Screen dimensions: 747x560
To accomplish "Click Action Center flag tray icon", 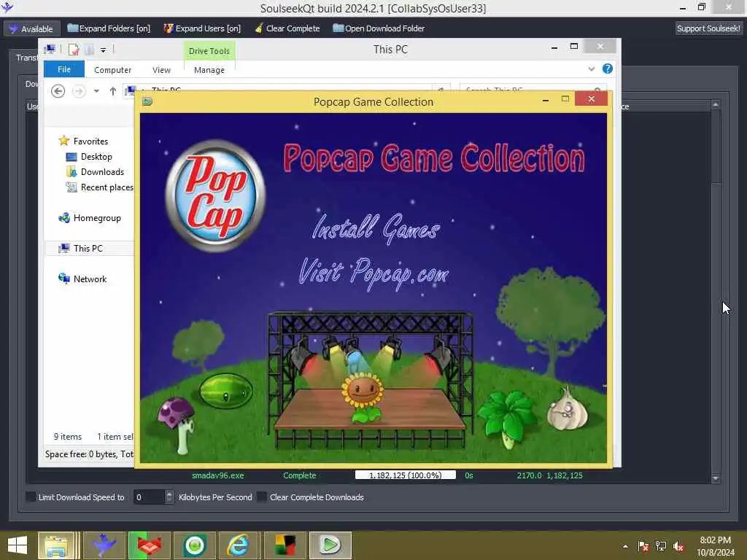I will click(643, 546).
